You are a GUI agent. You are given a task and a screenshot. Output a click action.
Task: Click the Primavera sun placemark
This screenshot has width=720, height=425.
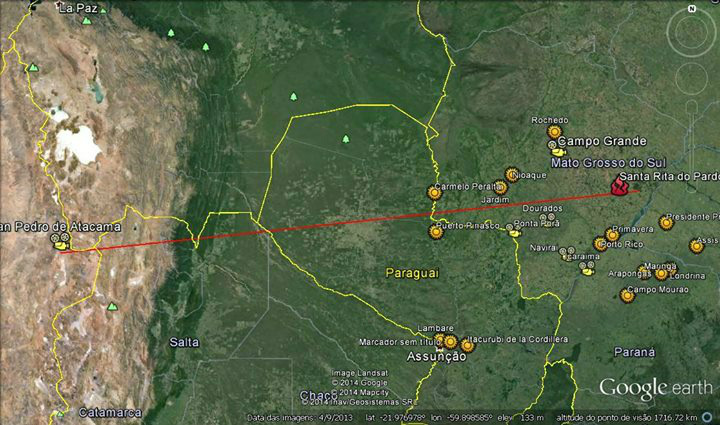click(x=612, y=235)
